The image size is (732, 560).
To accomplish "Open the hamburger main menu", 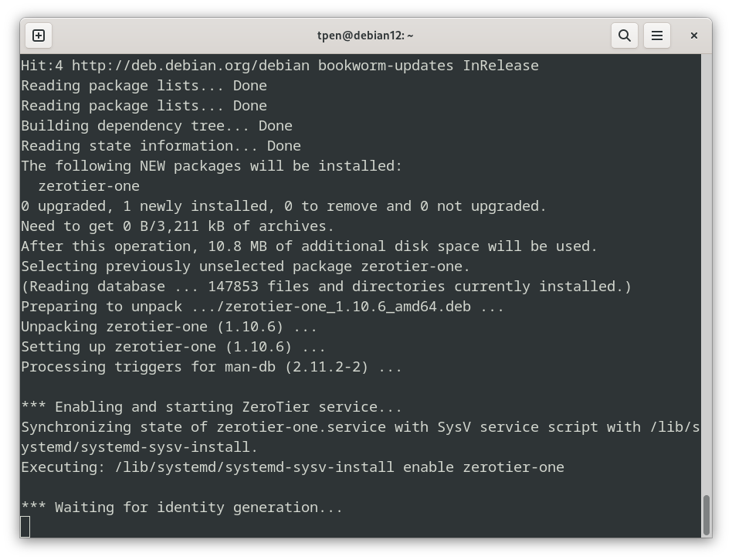I will (x=657, y=36).
